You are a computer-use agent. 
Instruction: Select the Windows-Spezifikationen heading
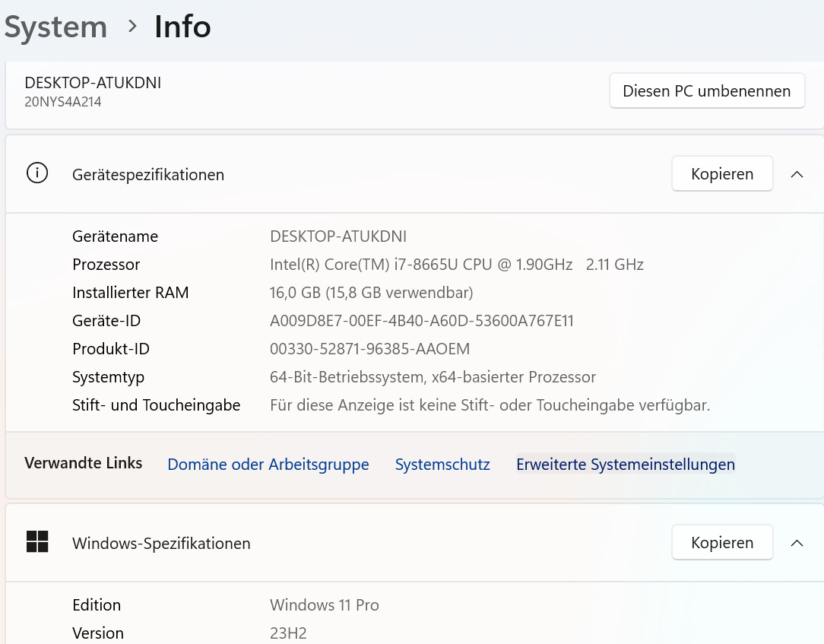[x=161, y=543]
